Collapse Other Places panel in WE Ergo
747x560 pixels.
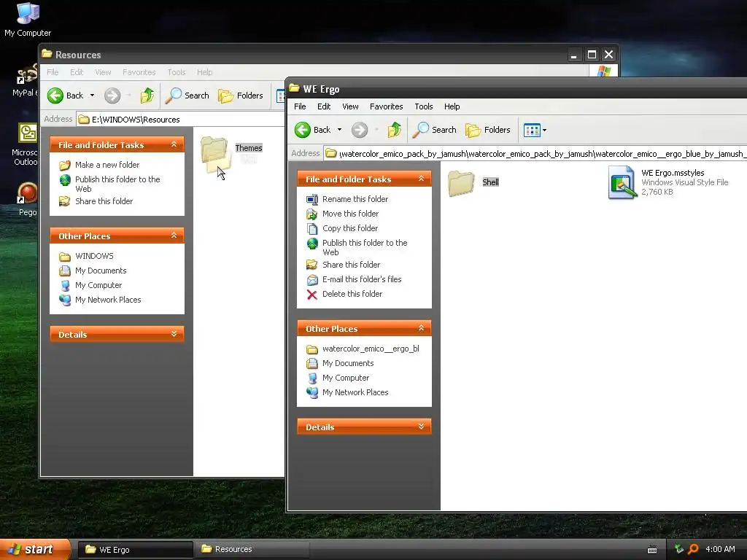(421, 328)
